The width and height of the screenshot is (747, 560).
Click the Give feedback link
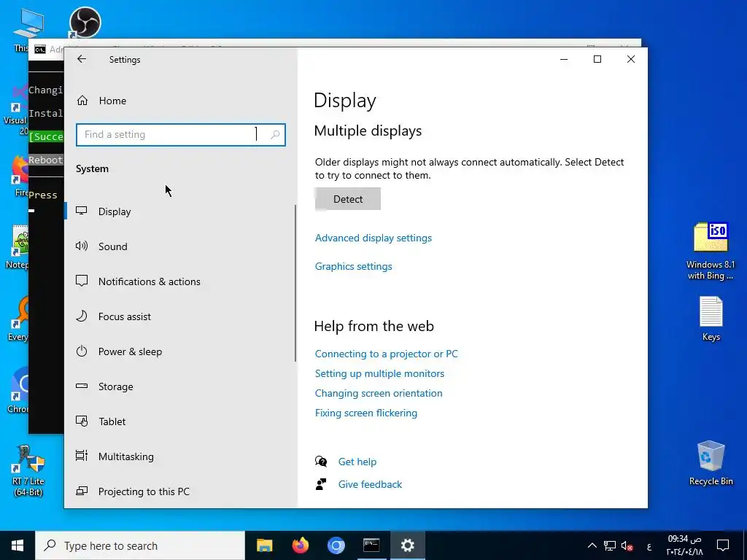coord(370,484)
